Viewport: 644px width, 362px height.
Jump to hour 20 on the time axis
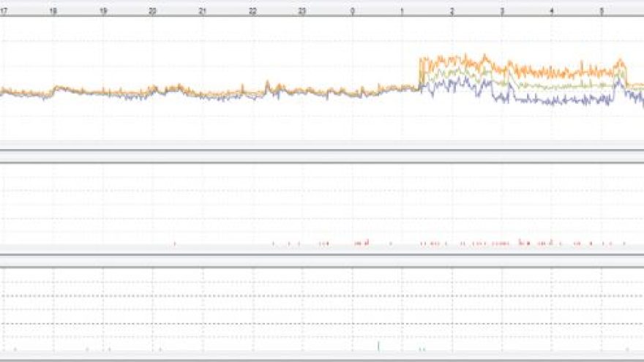click(x=152, y=12)
